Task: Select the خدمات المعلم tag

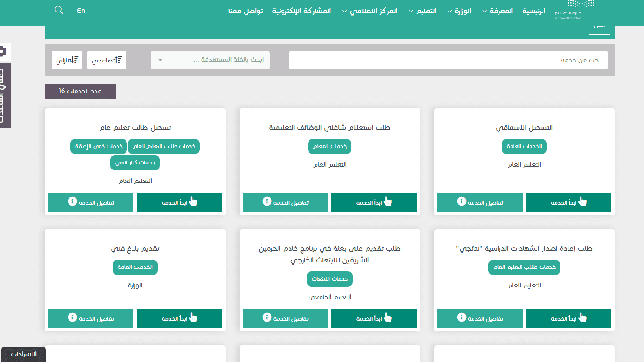Action: 330,147
